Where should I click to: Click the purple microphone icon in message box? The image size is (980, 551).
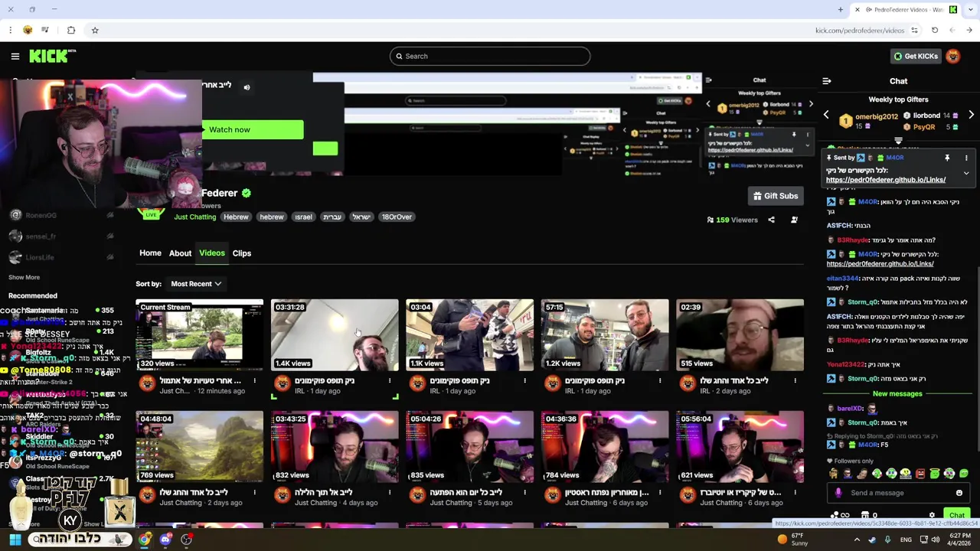[838, 493]
